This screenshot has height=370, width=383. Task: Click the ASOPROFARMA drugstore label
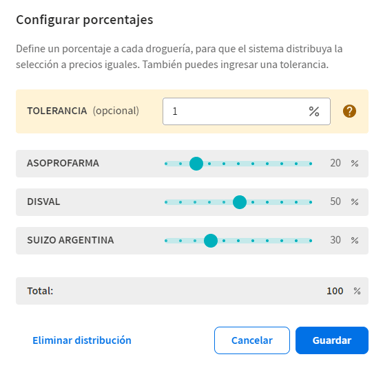(63, 163)
